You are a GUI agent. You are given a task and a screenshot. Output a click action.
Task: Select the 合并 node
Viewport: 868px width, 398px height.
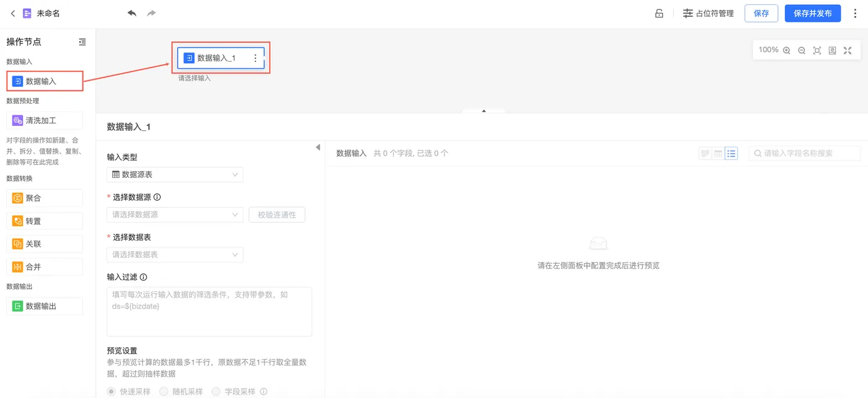click(45, 267)
